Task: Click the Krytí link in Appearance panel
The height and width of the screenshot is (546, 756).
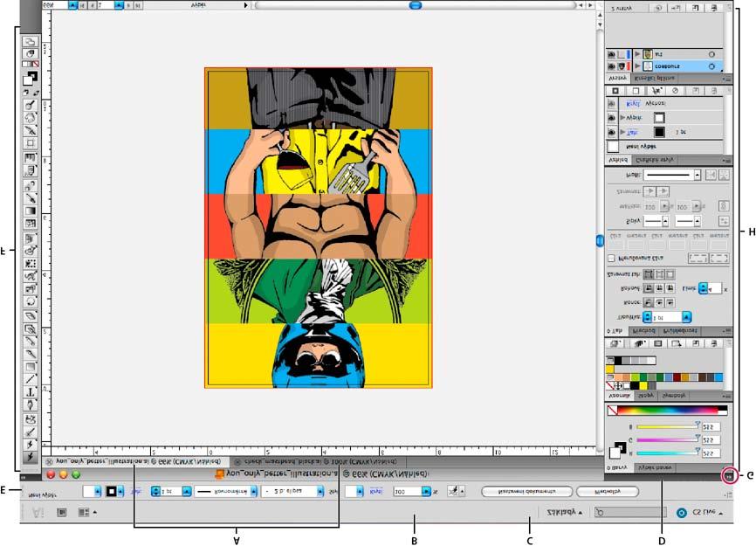Action: (633, 103)
